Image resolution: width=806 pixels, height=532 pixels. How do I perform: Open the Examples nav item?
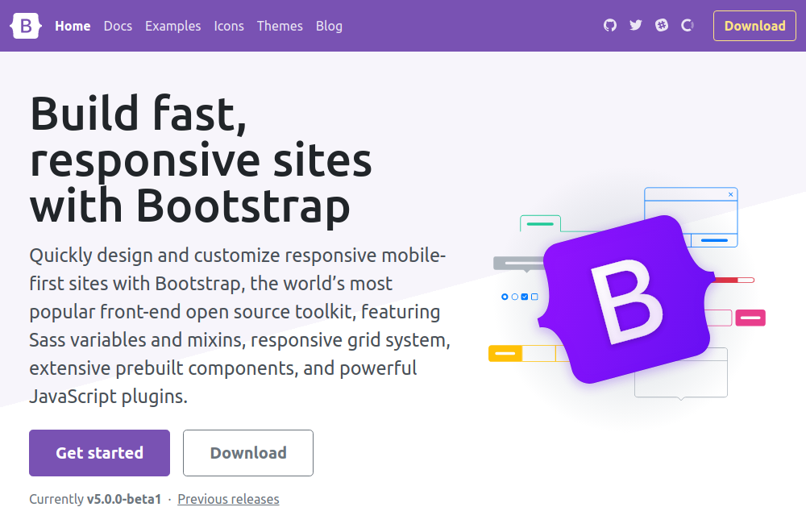(x=172, y=26)
